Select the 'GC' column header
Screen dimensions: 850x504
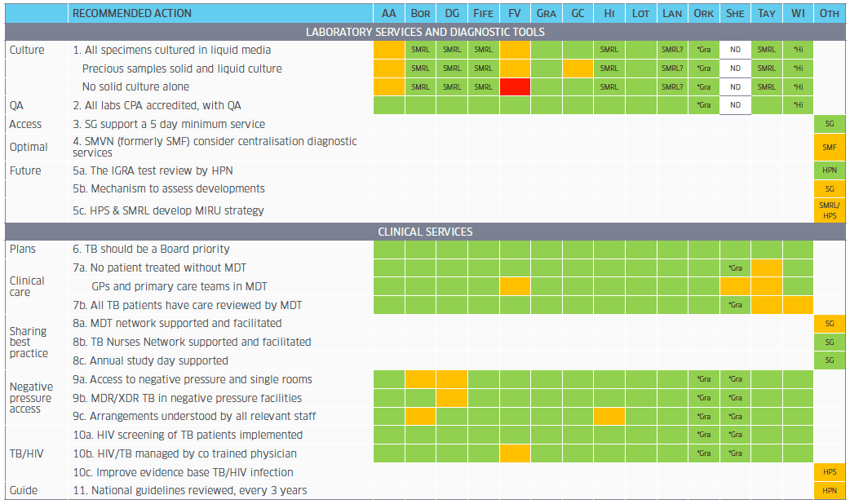(578, 14)
